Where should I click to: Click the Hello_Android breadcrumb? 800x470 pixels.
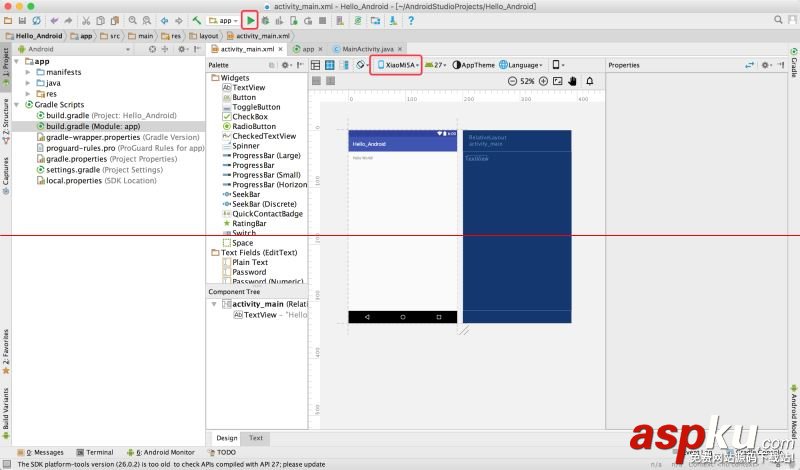tap(34, 36)
